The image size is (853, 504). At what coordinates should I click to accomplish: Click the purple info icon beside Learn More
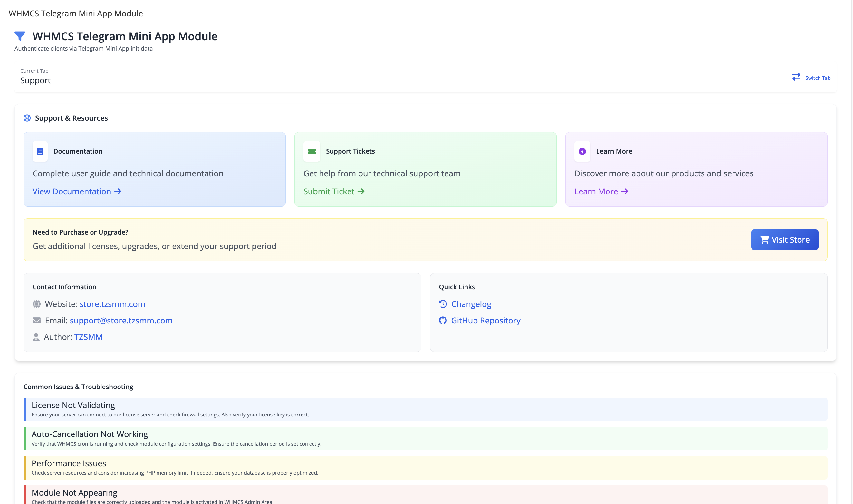pos(582,151)
